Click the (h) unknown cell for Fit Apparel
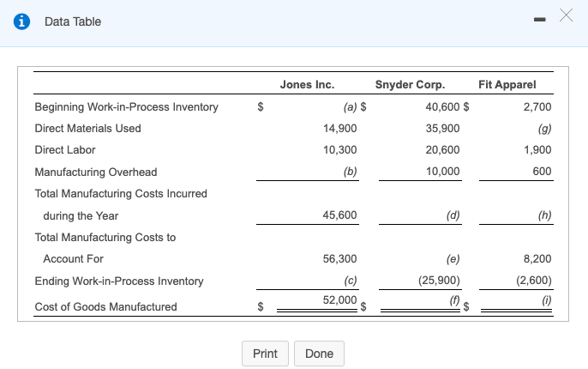 544,215
